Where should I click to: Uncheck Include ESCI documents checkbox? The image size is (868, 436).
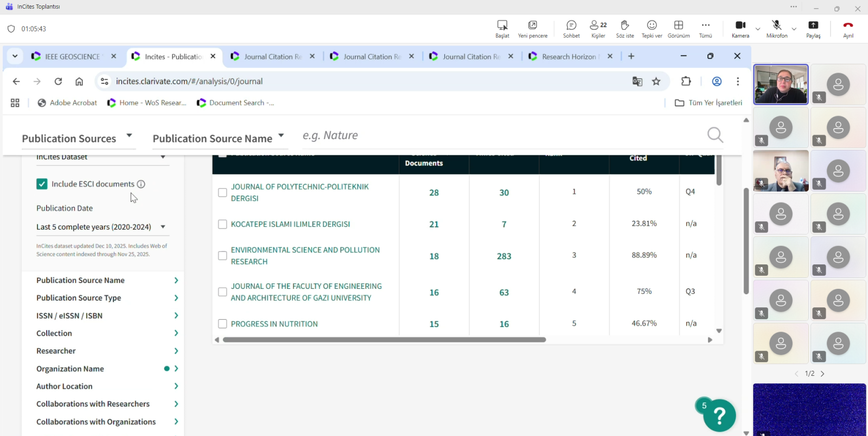(x=42, y=184)
